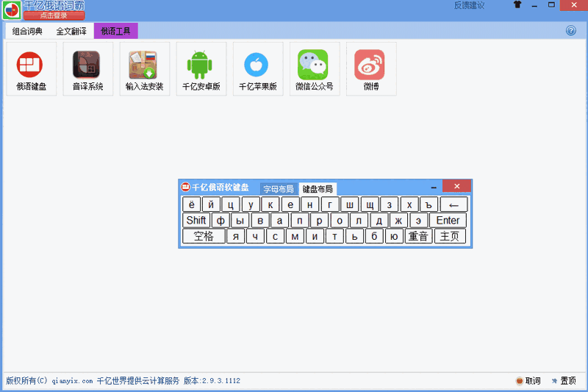588x392 pixels.
Task: Tap the ф key
Action: point(220,220)
